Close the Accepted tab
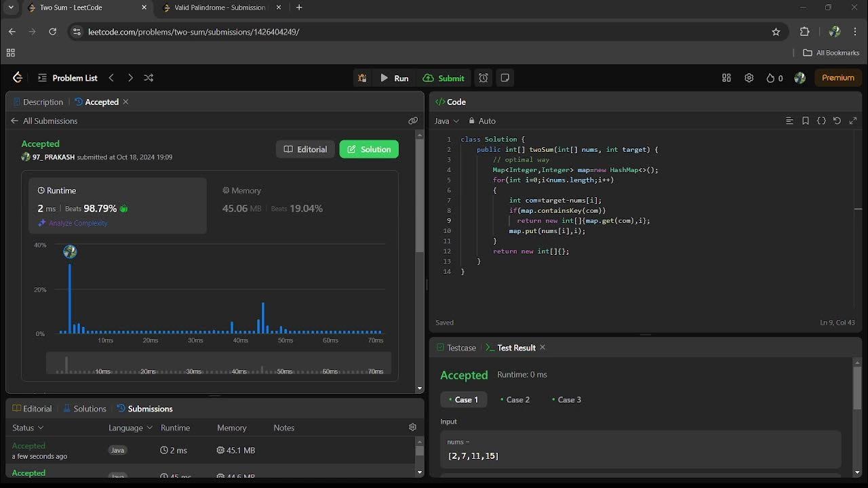The image size is (868, 488). point(125,102)
